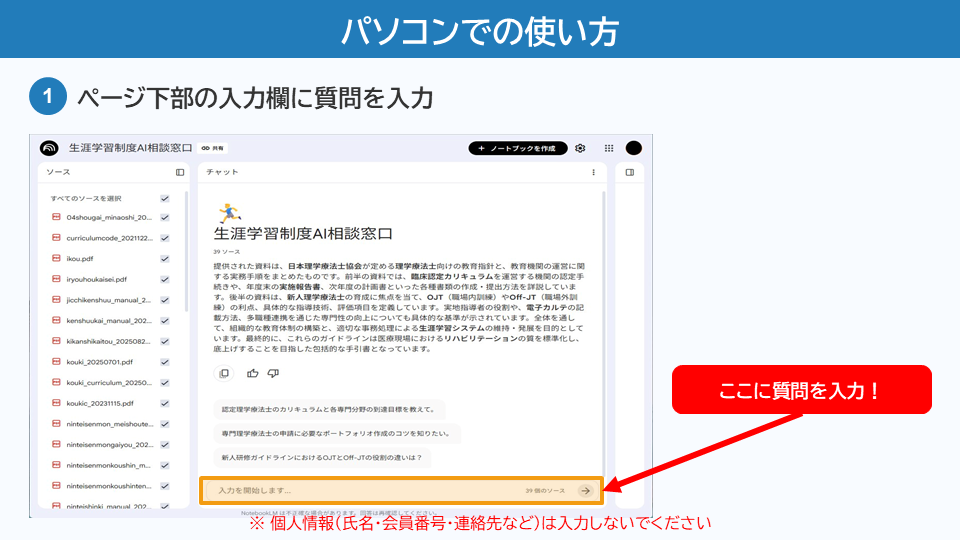The height and width of the screenshot is (540, 960).
Task: Open the settings gear icon
Action: pyautogui.click(x=580, y=148)
